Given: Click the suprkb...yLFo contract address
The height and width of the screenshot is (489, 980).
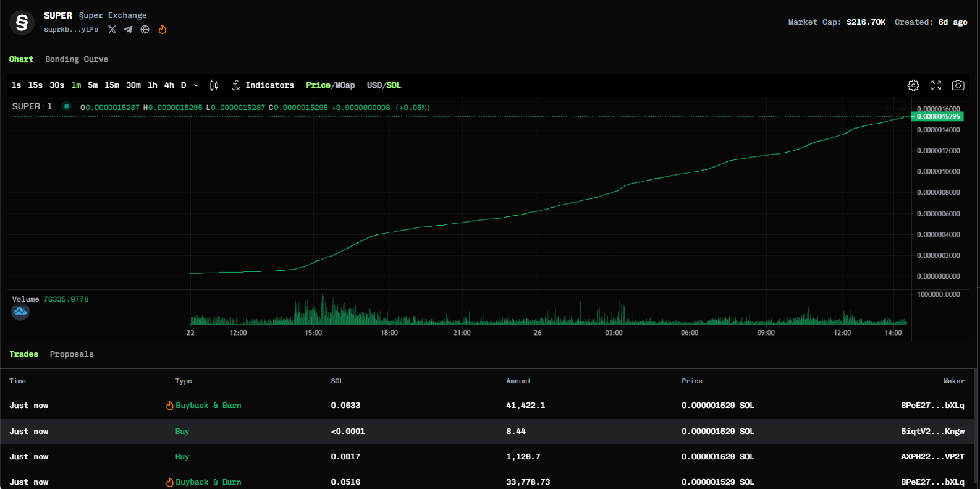Looking at the screenshot, I should [71, 30].
